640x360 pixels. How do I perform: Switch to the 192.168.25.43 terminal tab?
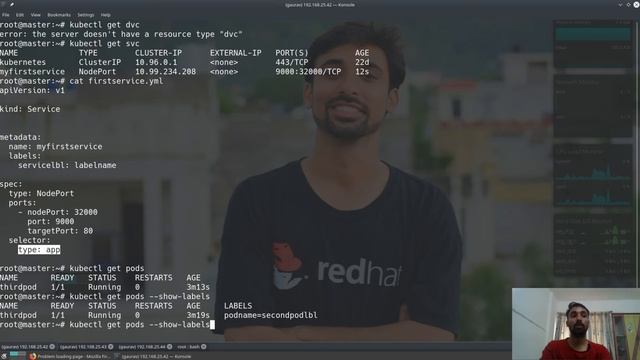point(84,347)
